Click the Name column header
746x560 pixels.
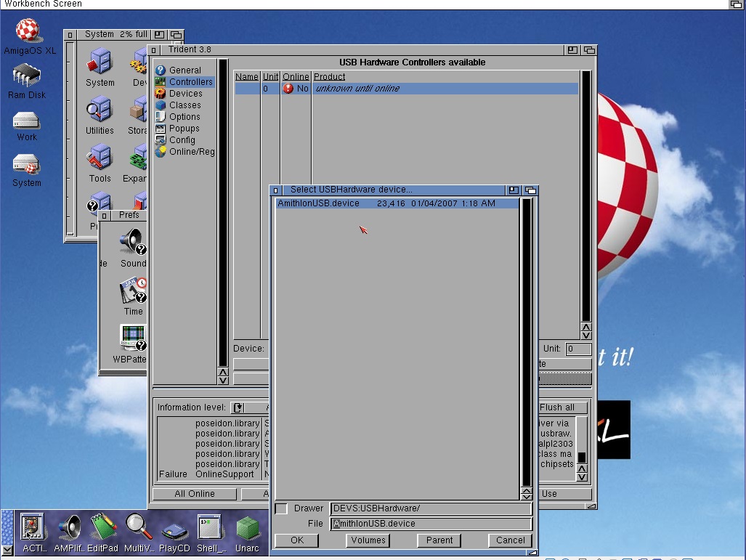pyautogui.click(x=247, y=76)
